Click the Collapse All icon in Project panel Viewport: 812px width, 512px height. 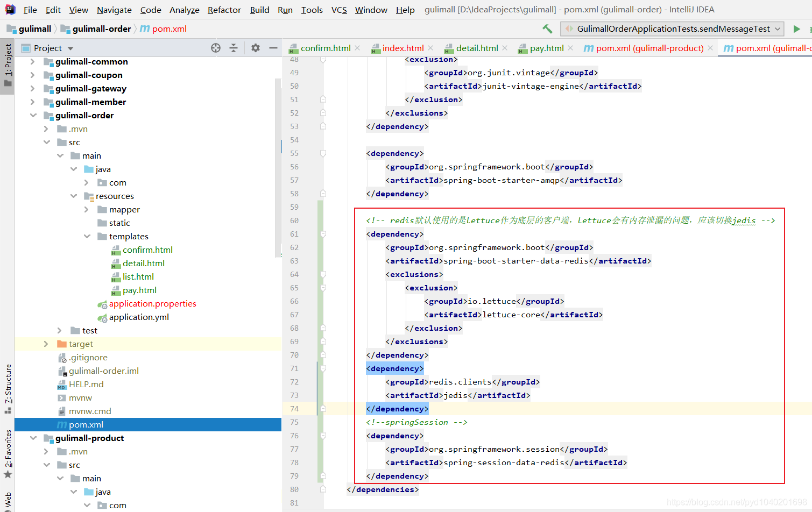point(234,48)
